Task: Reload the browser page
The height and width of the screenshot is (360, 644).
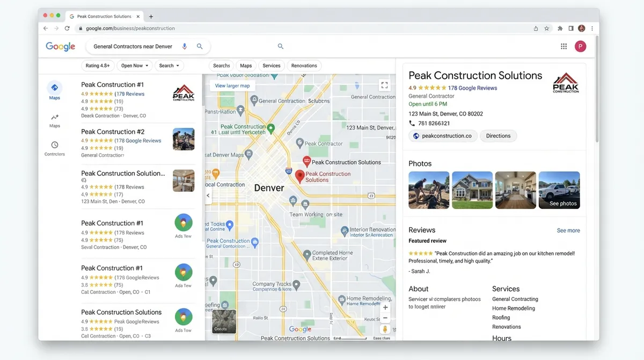Action: tap(67, 28)
